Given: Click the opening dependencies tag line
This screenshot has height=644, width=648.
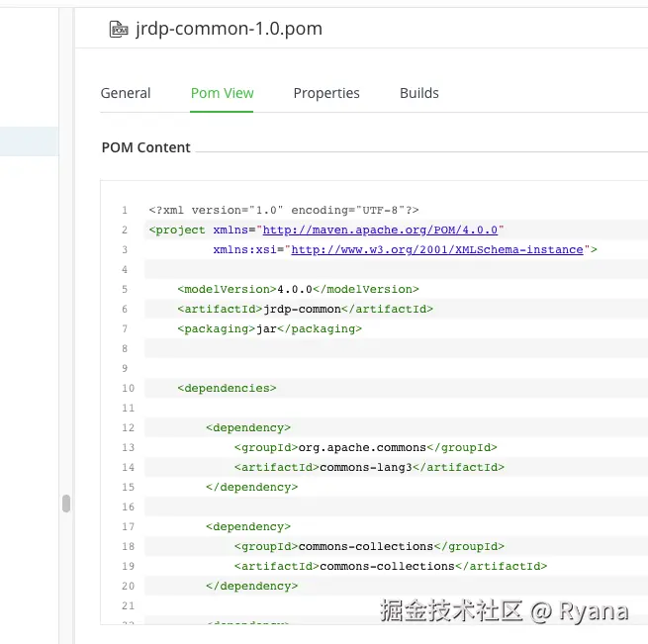Looking at the screenshot, I should 227,388.
